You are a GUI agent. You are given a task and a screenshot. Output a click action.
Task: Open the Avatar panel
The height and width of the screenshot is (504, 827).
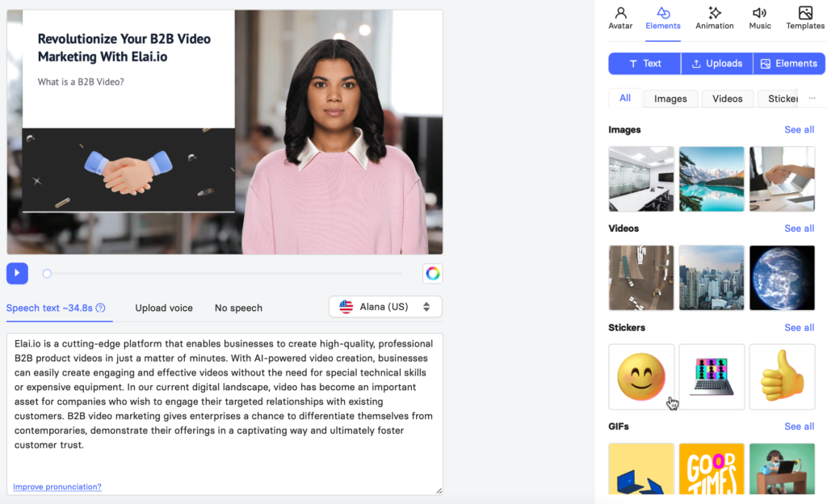(620, 18)
